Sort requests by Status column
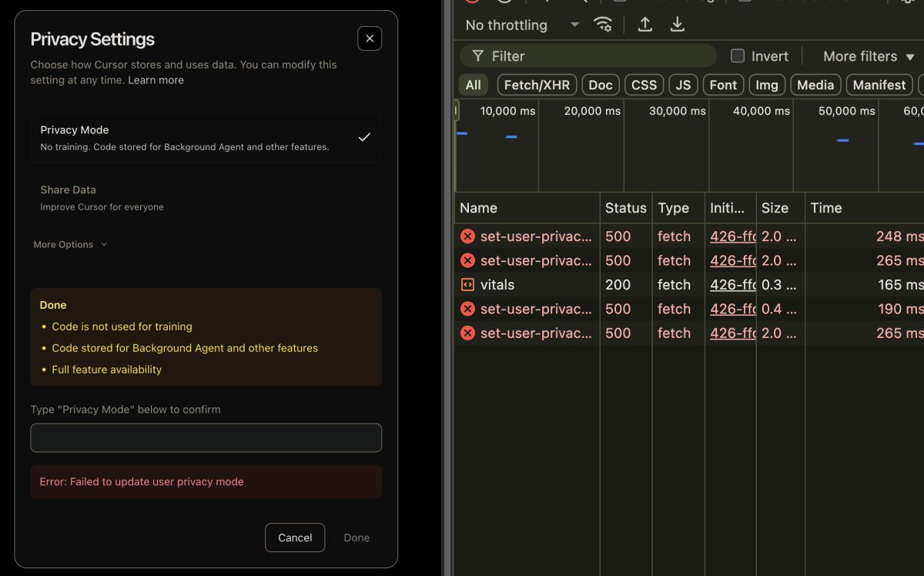 click(x=625, y=208)
